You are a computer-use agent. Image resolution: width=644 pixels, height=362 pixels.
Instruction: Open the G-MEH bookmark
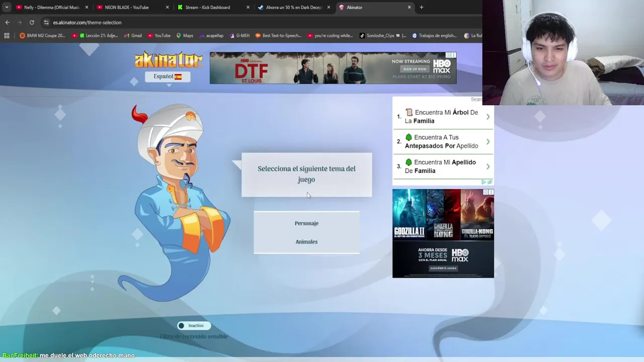coord(239,36)
